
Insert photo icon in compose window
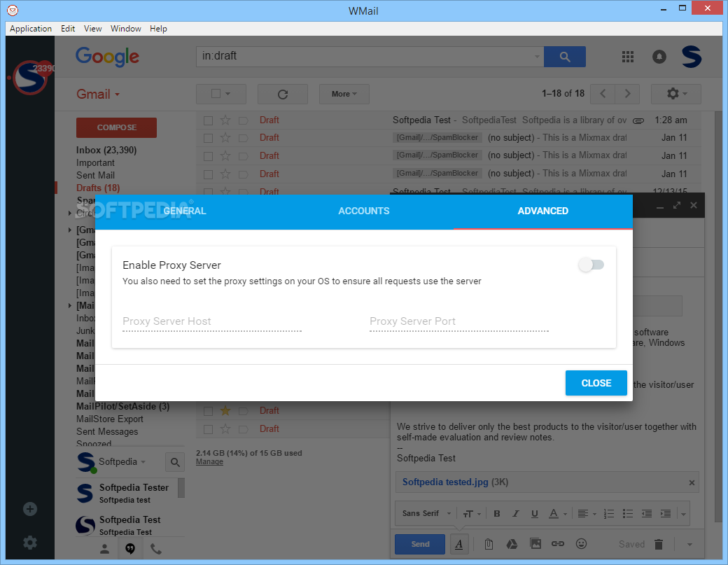(535, 543)
